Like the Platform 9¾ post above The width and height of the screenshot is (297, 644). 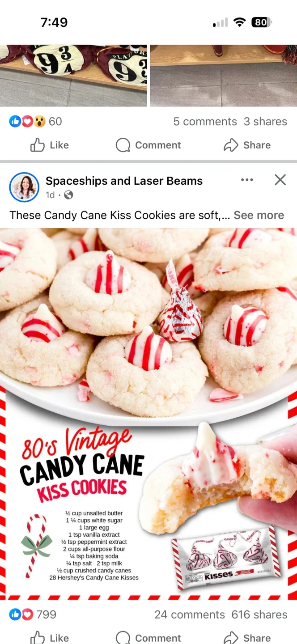point(49,145)
